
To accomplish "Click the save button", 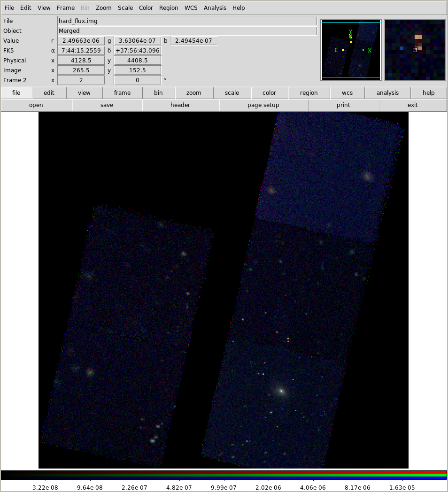I will [x=107, y=105].
